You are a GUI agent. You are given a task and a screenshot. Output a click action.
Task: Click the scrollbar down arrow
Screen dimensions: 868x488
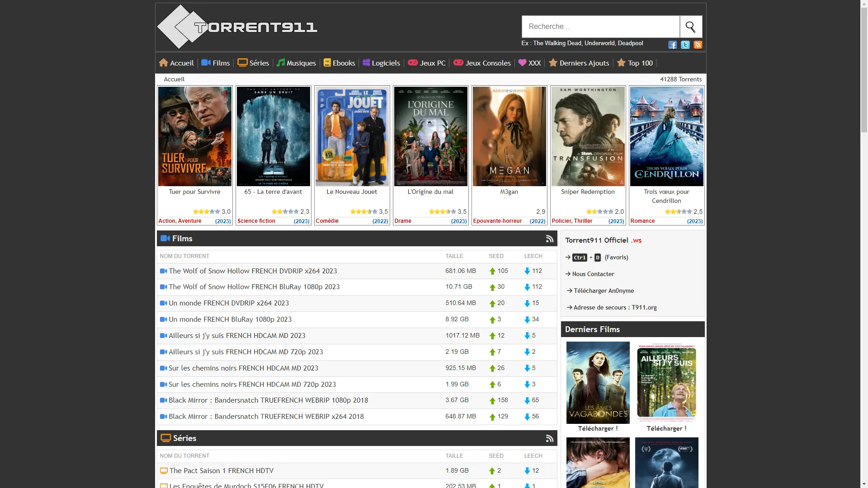(x=864, y=484)
